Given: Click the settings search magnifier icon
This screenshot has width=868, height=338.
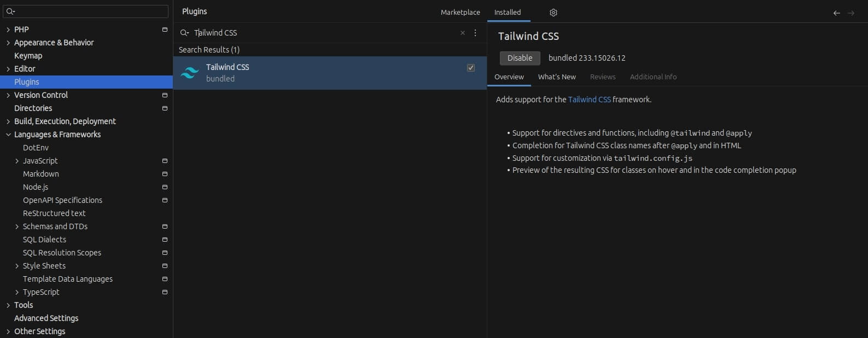Looking at the screenshot, I should [10, 11].
